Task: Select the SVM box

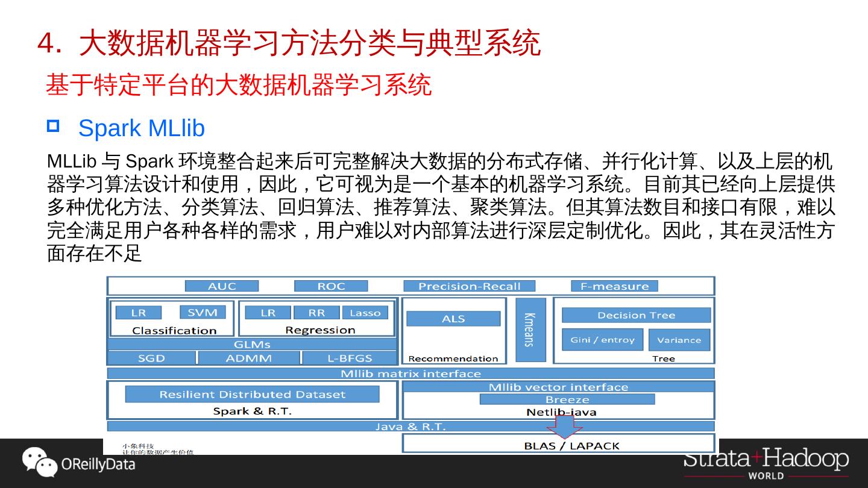Action: click(x=203, y=312)
